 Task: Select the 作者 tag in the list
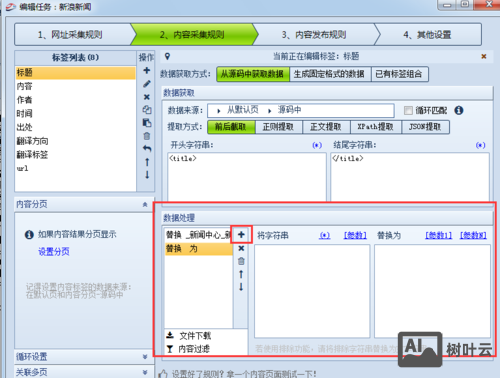(75, 100)
